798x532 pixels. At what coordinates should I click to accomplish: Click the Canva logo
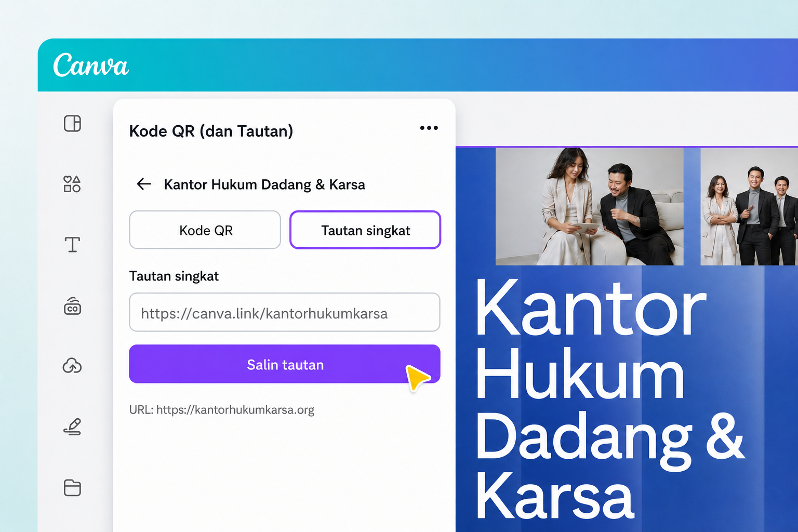(91, 65)
